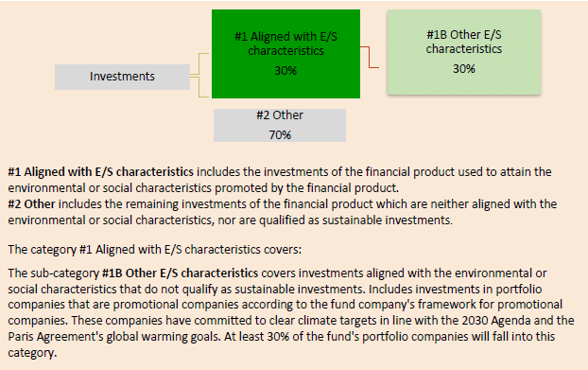Select the light green #1B Other E/S box

[x=464, y=52]
